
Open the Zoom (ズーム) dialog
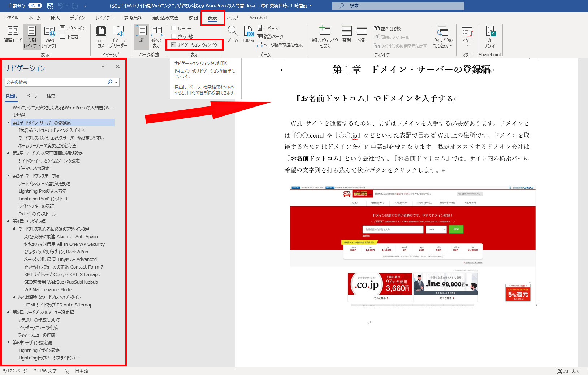[233, 35]
